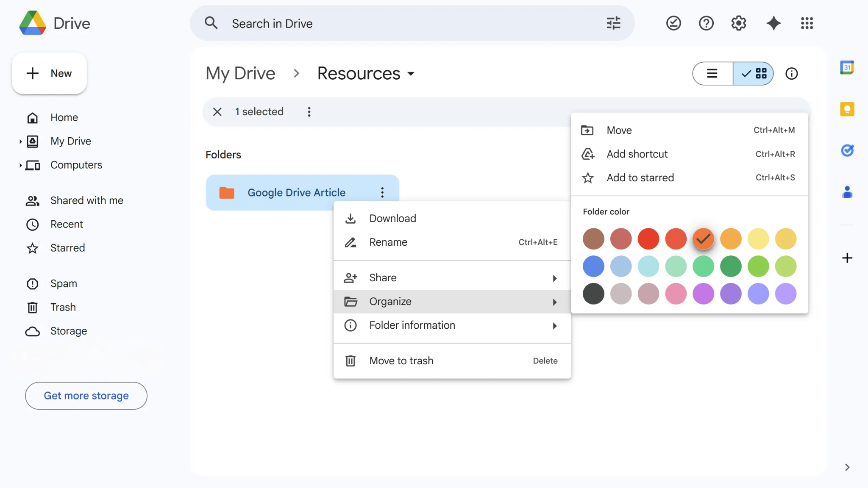Open Google Tasks in the side panel
Viewport: 868px width, 488px height.
[847, 150]
